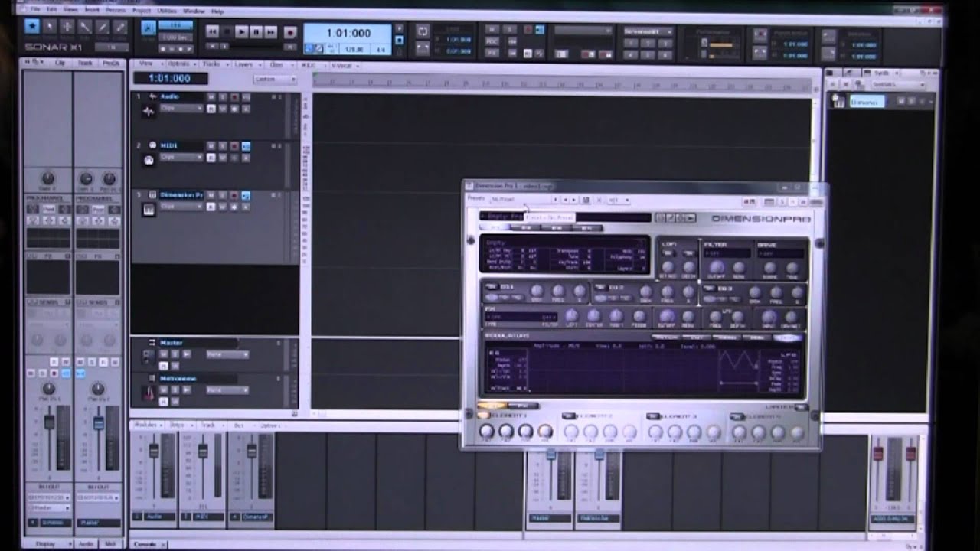Open Clips edit filter on MIDI track
Image resolution: width=980 pixels, height=551 pixels.
181,157
